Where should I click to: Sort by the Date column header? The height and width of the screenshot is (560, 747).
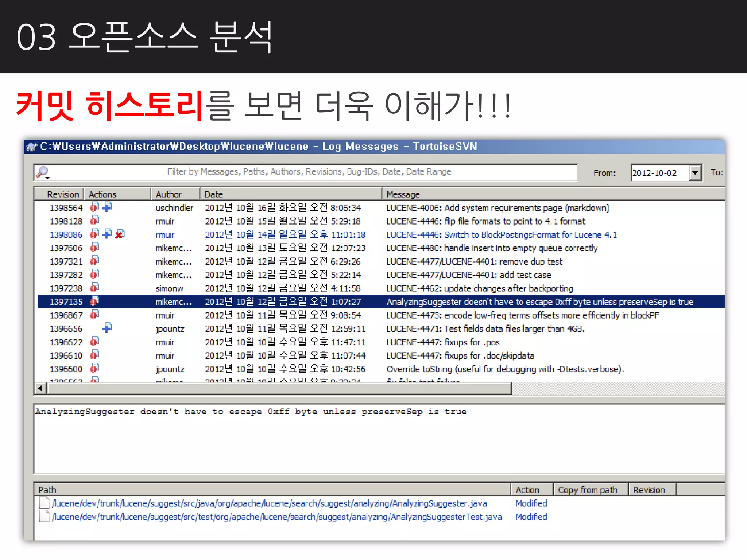pyautogui.click(x=291, y=194)
